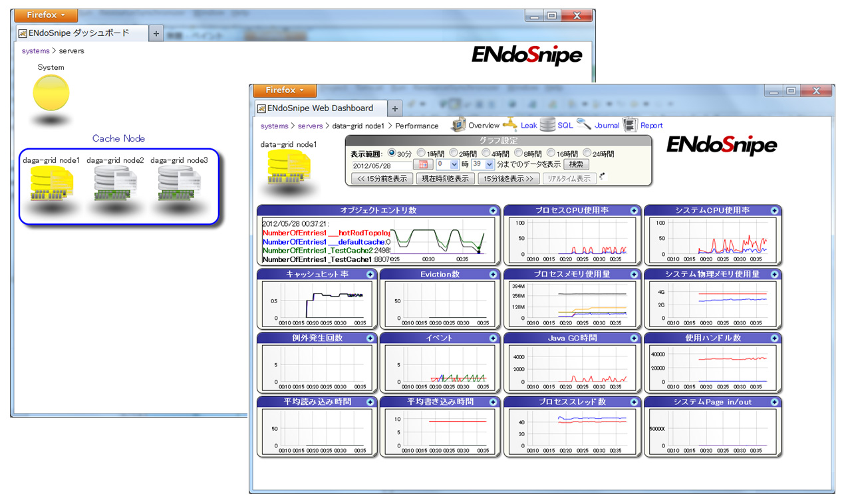Click the 2012/05/28 00:37:21 timestamp text
Screen dimensions: 848x504
coord(295,224)
